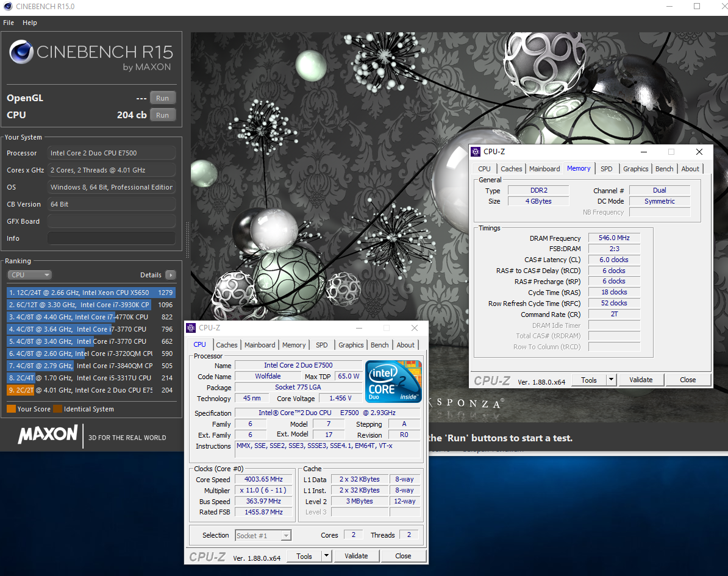
Task: Minimize the lower CPU-Z window
Action: (359, 328)
